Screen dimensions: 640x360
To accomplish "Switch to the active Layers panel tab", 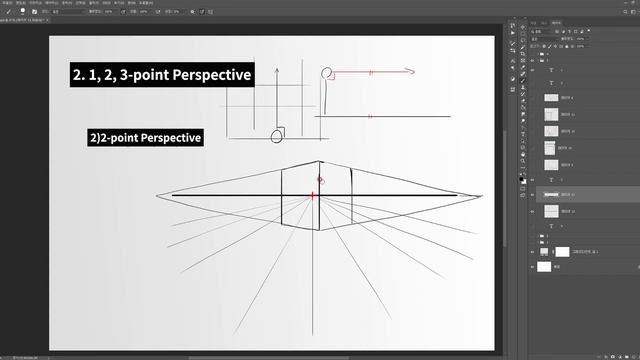I will pyautogui.click(x=556, y=23).
